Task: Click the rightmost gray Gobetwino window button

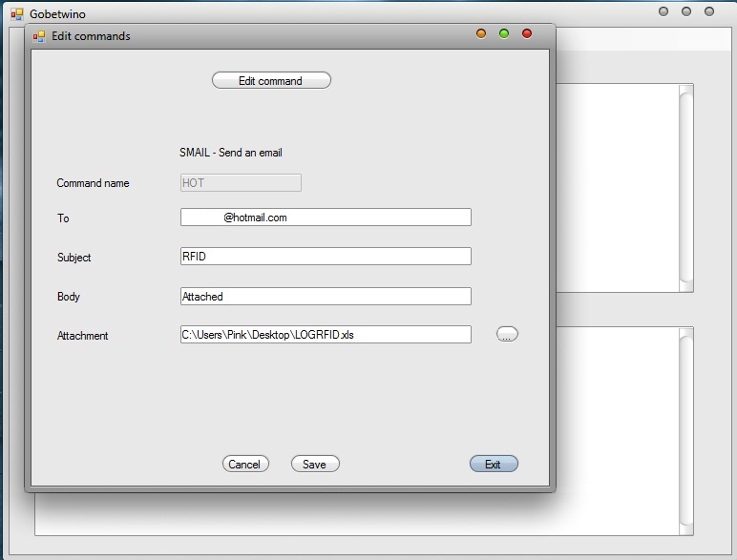Action: 709,11
